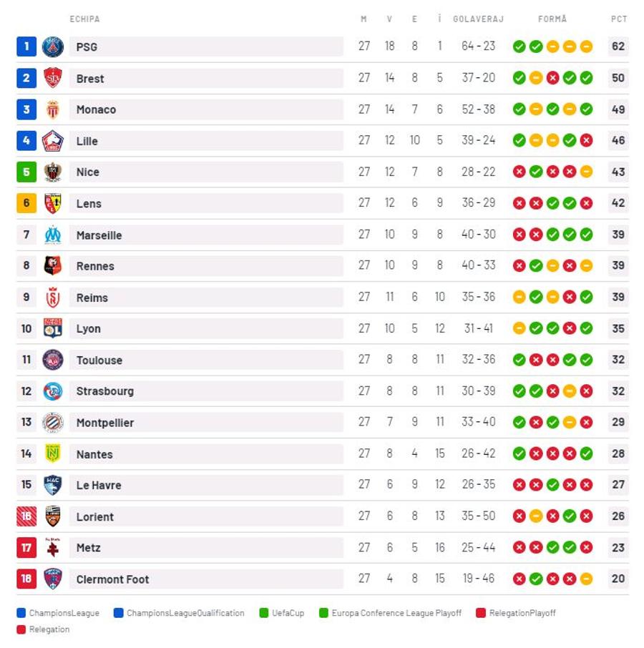Click the PSG club crest
The height and width of the screenshot is (648, 644).
click(53, 46)
